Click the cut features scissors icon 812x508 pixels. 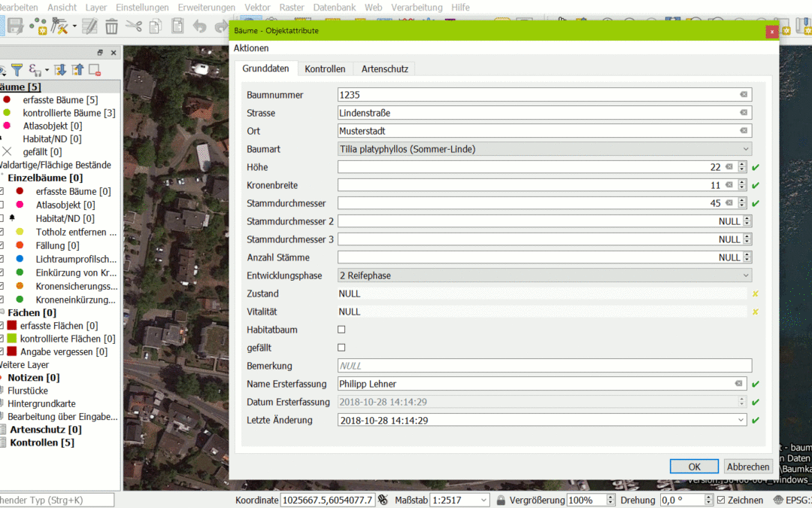point(134,26)
